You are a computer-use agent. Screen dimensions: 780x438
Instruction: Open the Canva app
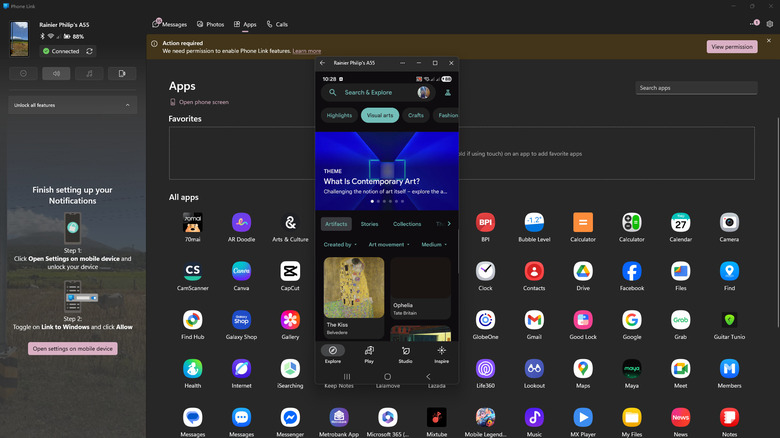point(241,271)
